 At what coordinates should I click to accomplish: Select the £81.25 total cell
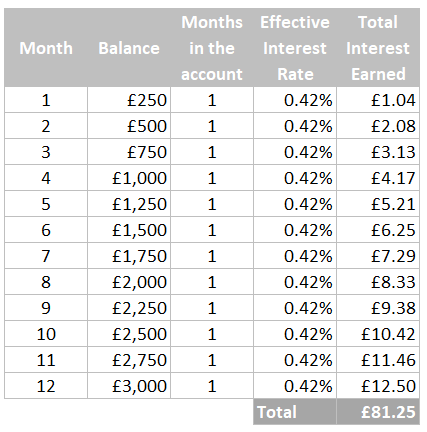pos(378,412)
